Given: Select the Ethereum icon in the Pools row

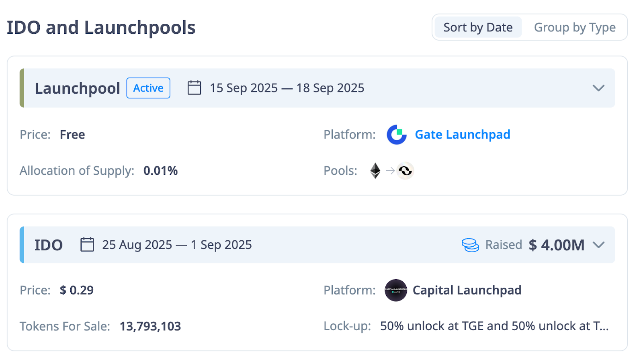Looking at the screenshot, I should click(x=375, y=171).
